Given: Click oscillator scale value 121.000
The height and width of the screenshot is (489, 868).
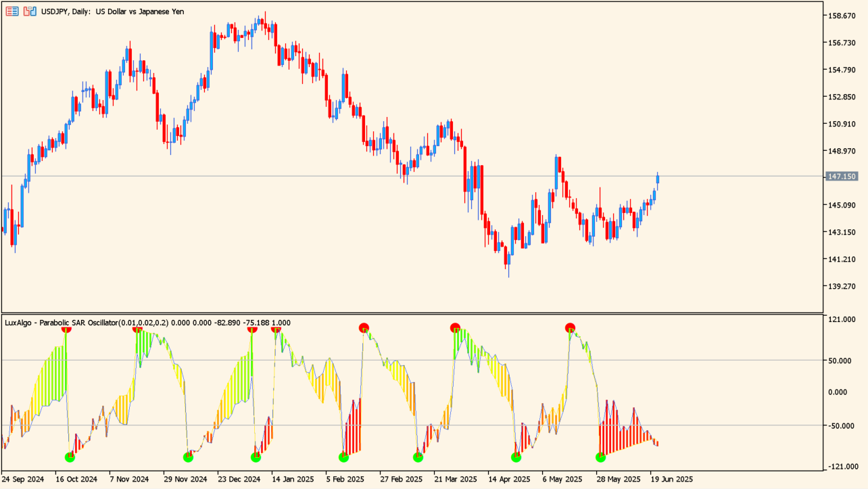Looking at the screenshot, I should [842, 320].
